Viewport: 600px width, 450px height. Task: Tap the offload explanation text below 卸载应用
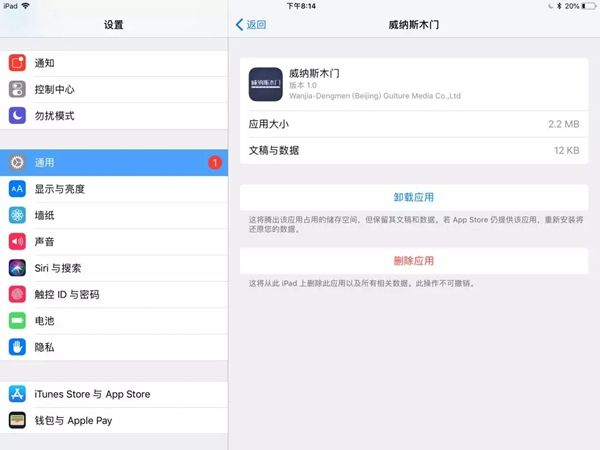(416, 224)
